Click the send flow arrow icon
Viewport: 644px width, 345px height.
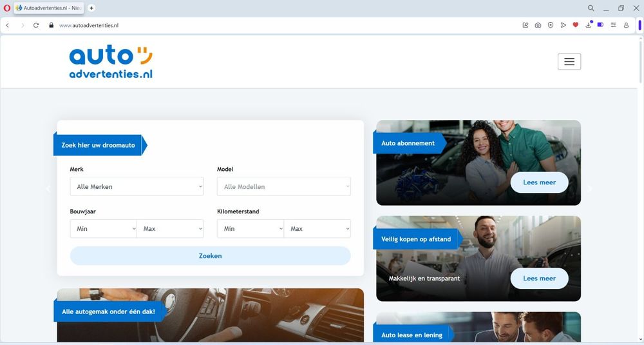click(563, 25)
